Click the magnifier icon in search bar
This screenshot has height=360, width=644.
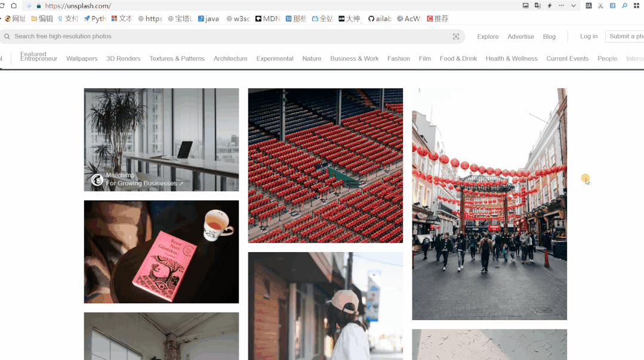click(7, 36)
